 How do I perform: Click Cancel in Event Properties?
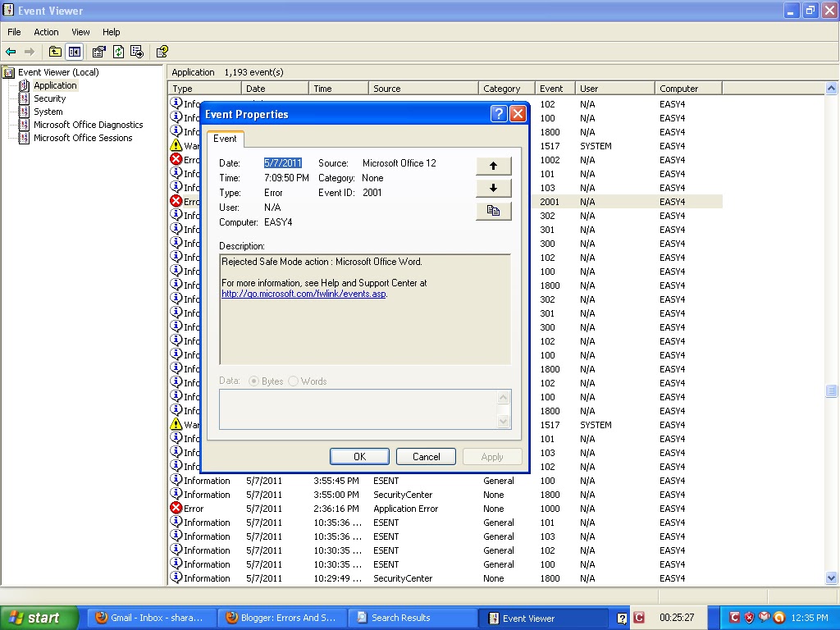(x=426, y=456)
